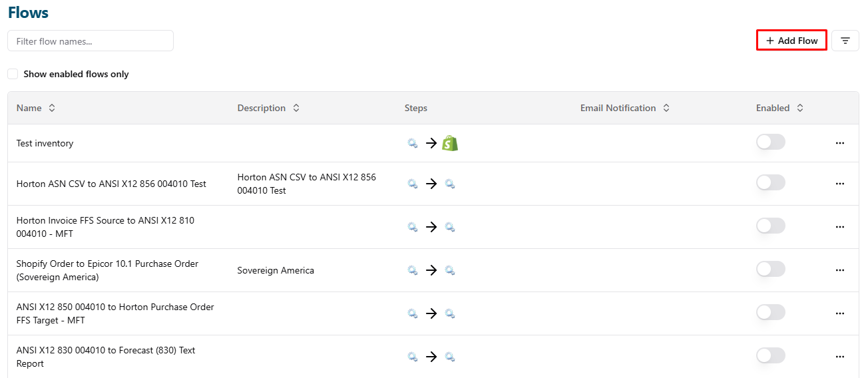Click target step icon of Horton ASN CSV row

coord(450,184)
